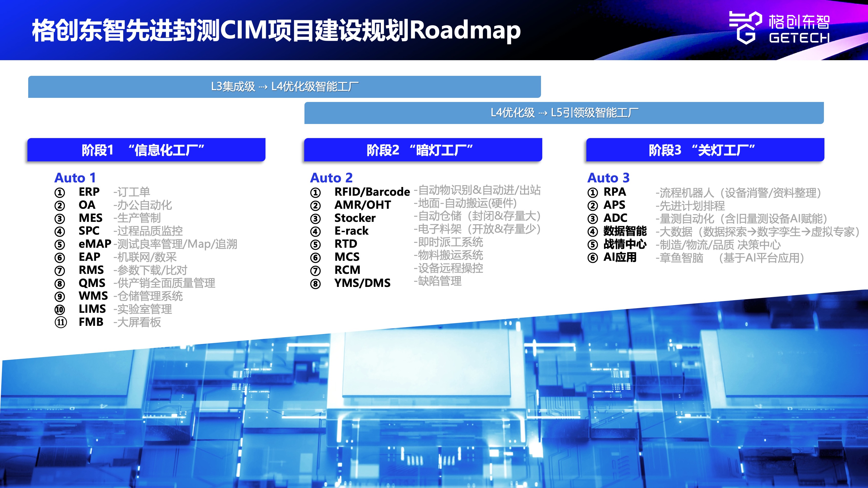Select the eMAP list item text
Screen dimensions: 868x488
(x=95, y=244)
